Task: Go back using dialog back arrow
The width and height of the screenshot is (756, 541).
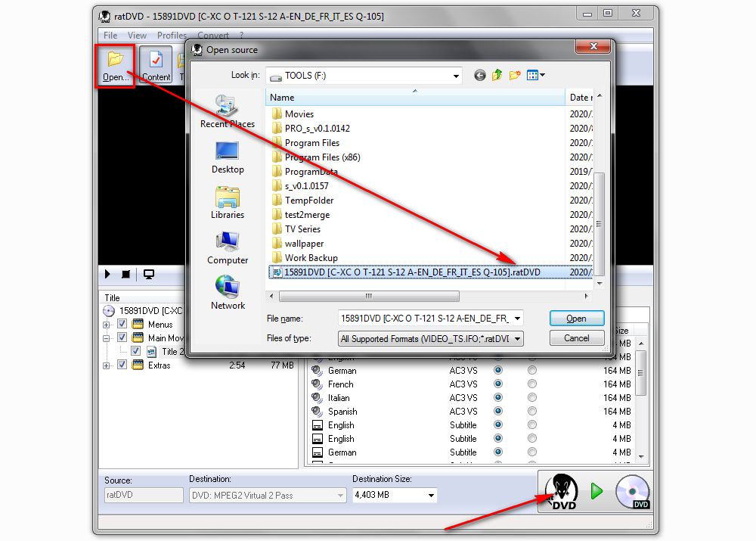Action: tap(479, 76)
